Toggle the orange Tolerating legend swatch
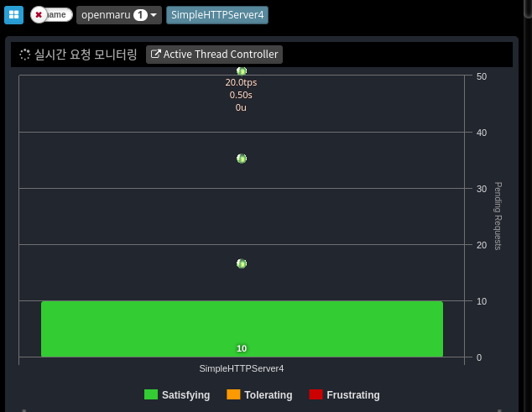The height and width of the screenshot is (412, 532). (233, 394)
